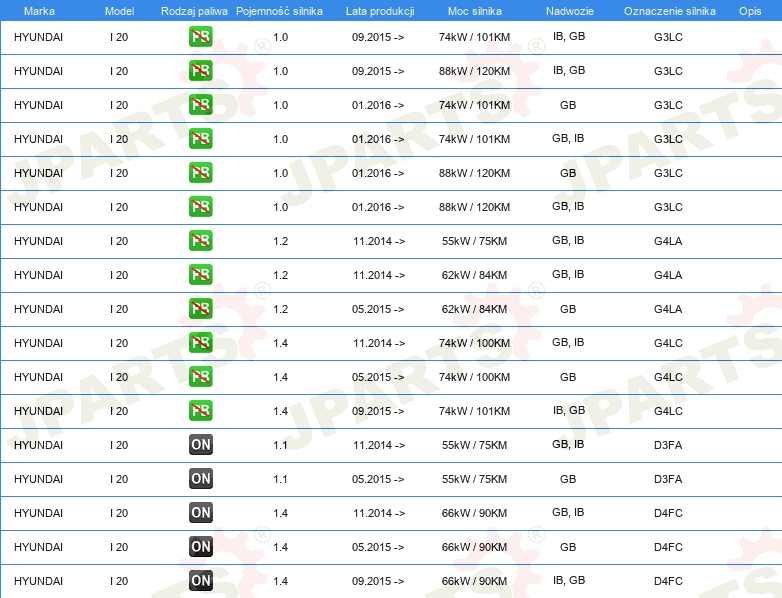Click petrol fuel icon for 55kW G4LA row
Image resolution: width=782 pixels, height=598 pixels.
[x=200, y=240]
